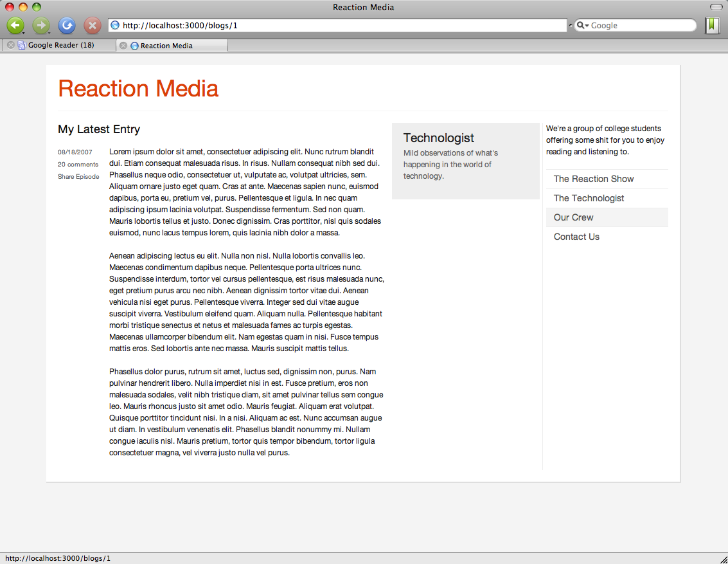This screenshot has width=728, height=564.
Task: Click the globe site icon in address bar
Action: 115,25
